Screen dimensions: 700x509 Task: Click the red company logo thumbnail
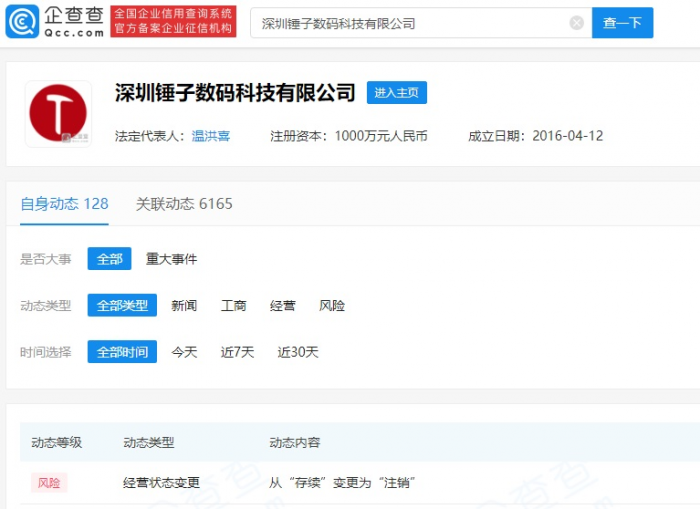(x=58, y=113)
